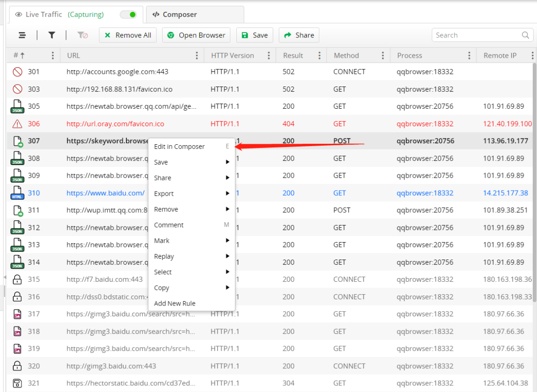Click the lock icon on session 316
Image resolution: width=537 pixels, height=392 pixels.
pyautogui.click(x=17, y=296)
